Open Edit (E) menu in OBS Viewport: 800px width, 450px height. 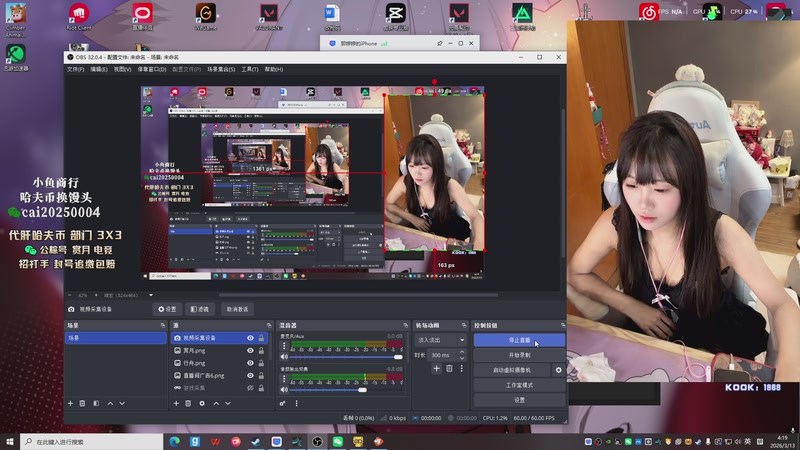tap(99, 69)
